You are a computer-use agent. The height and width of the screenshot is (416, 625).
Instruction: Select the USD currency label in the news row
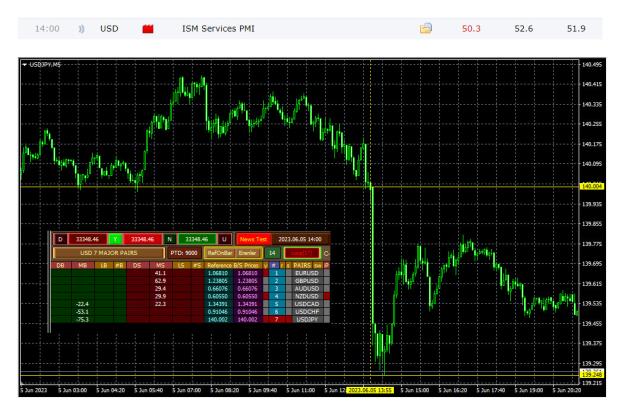coord(109,29)
